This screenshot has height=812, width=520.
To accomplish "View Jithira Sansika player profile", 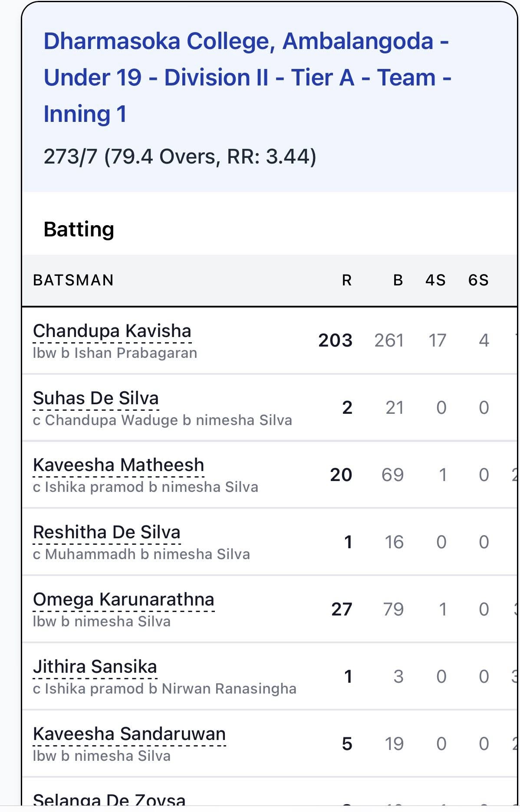I will [95, 667].
